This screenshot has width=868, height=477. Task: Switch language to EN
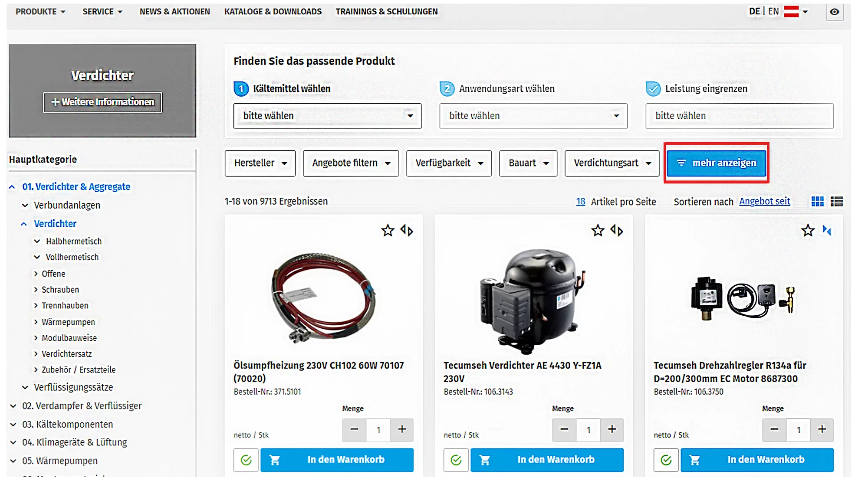pyautogui.click(x=773, y=12)
